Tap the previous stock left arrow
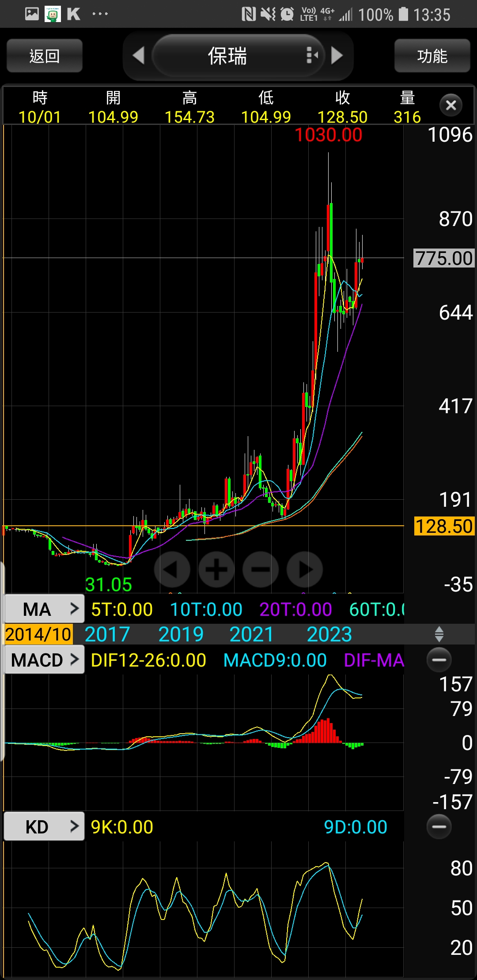The width and height of the screenshot is (477, 980). point(139,56)
